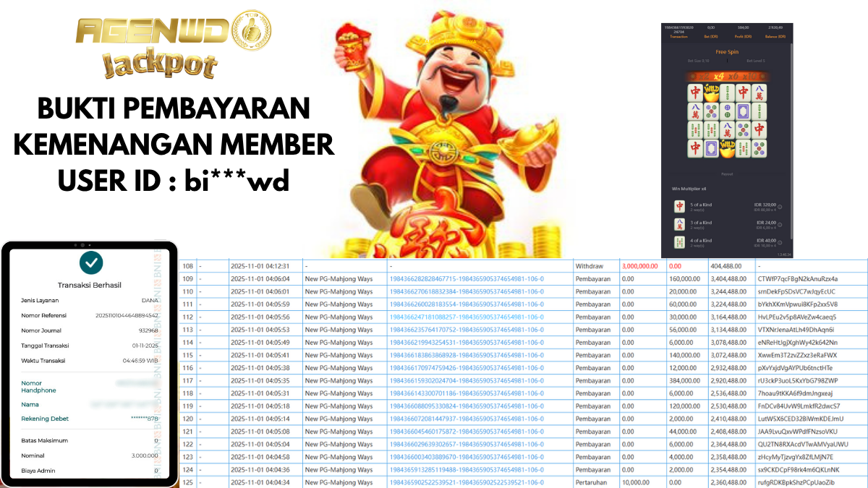Select the Balance (IDR) label in game panel

pos(775,36)
